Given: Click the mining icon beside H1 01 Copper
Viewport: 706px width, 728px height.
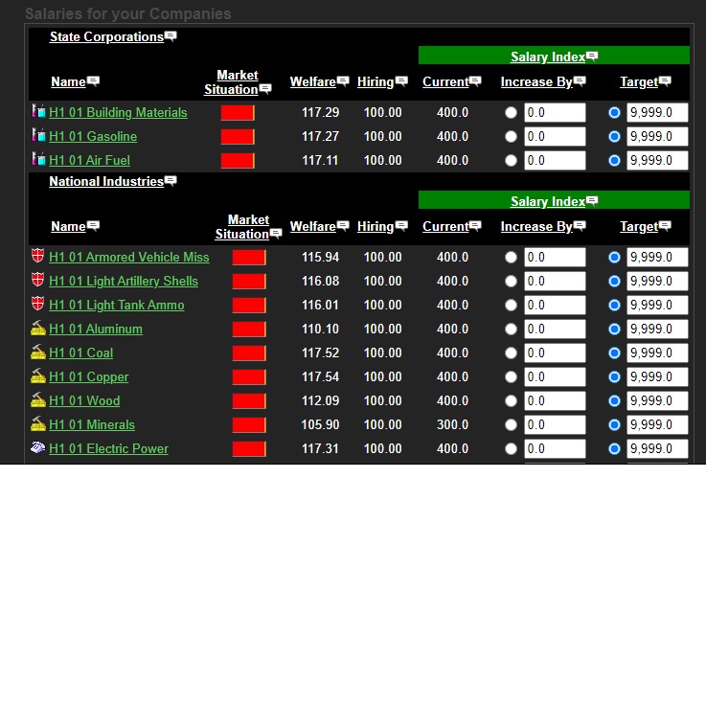Looking at the screenshot, I should [x=38, y=375].
